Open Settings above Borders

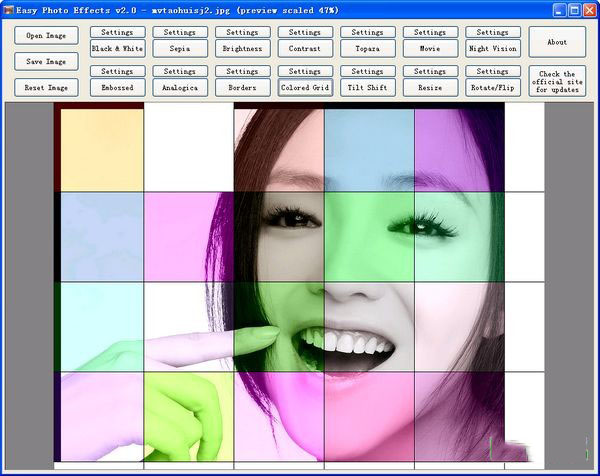pyautogui.click(x=243, y=71)
